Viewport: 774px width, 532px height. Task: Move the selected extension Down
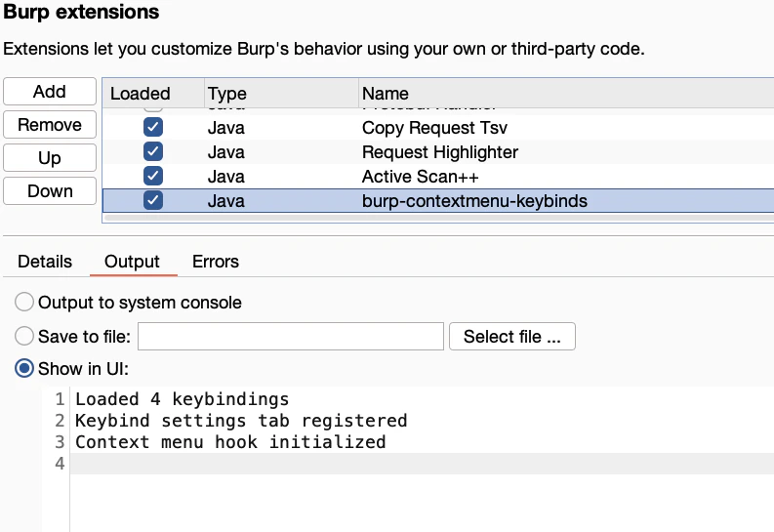click(50, 191)
